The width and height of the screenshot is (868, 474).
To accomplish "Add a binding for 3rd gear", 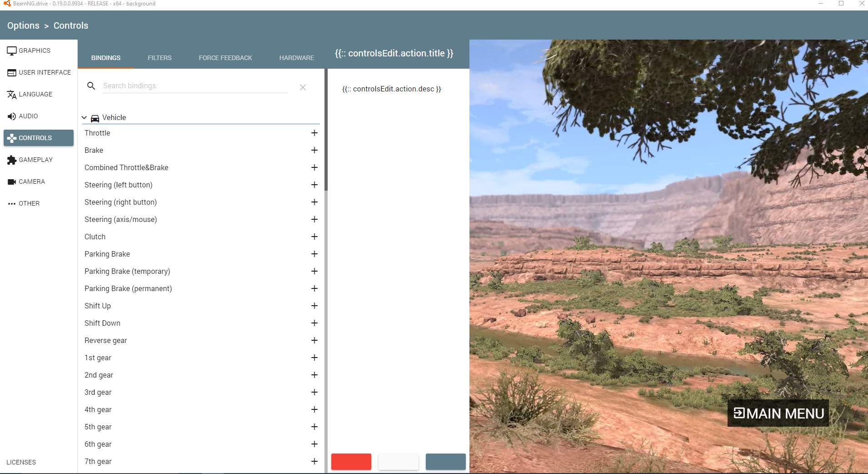I will 314,392.
